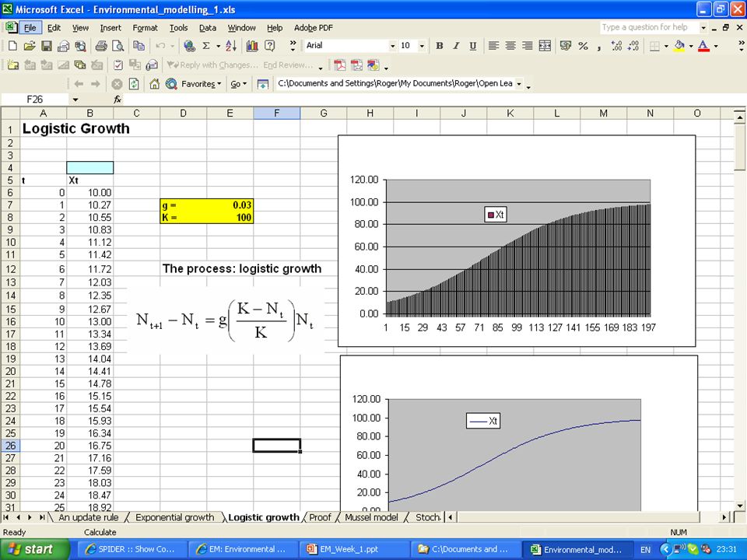This screenshot has height=560, width=747.
Task: Open the font size dropdown
Action: point(422,46)
